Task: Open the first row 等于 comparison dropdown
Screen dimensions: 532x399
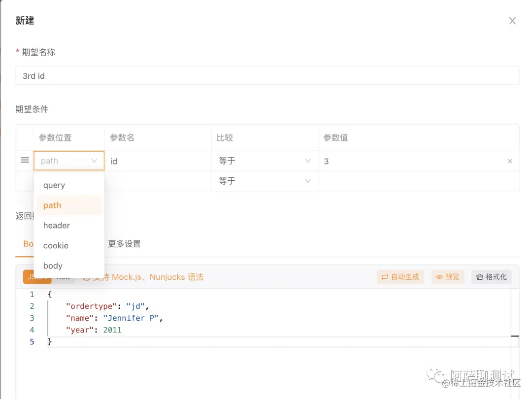Action: [265, 161]
